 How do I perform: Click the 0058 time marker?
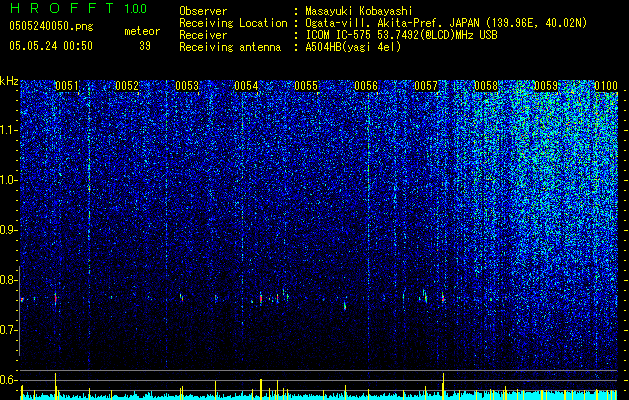pyautogui.click(x=486, y=86)
